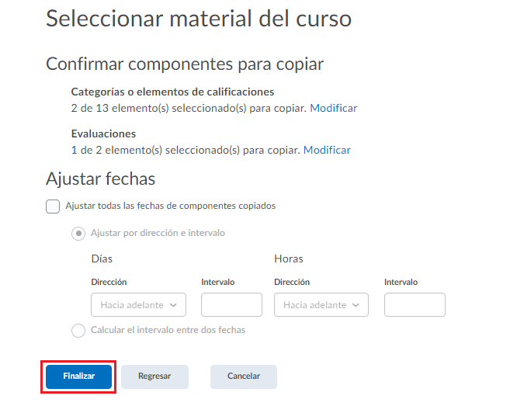Click the Ajustar fechas heading
This screenshot has width=510, height=420.
pyautogui.click(x=101, y=179)
